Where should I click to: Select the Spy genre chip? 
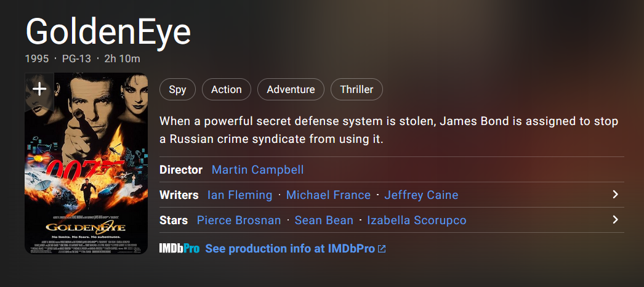177,89
